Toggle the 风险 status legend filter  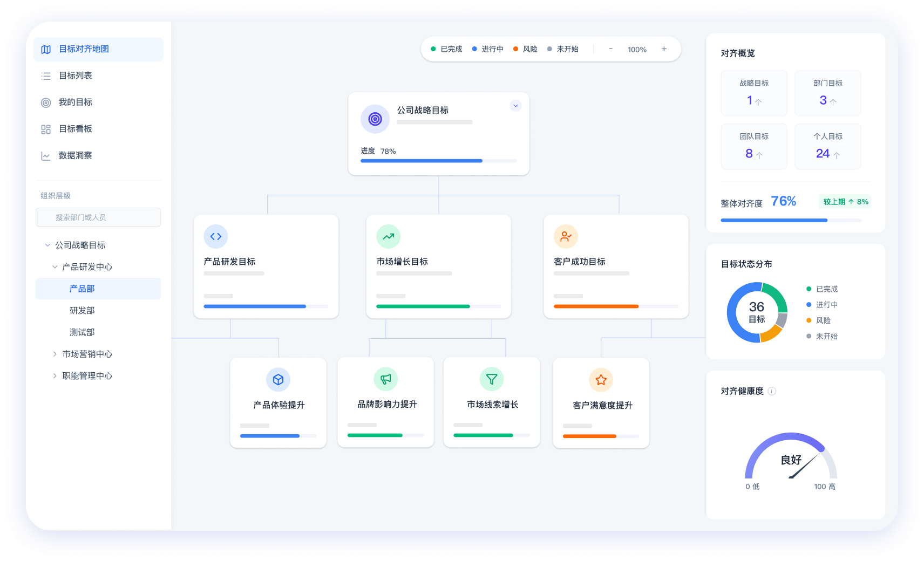[x=525, y=49]
